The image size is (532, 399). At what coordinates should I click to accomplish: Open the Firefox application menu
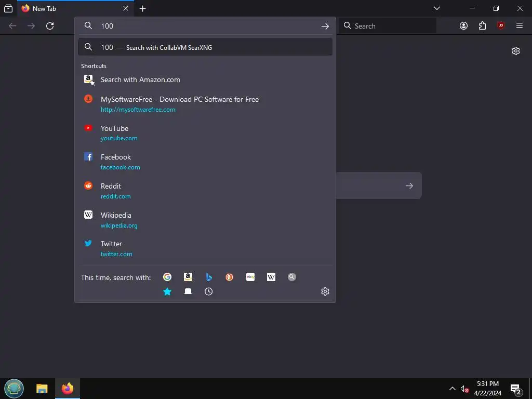[x=519, y=26]
